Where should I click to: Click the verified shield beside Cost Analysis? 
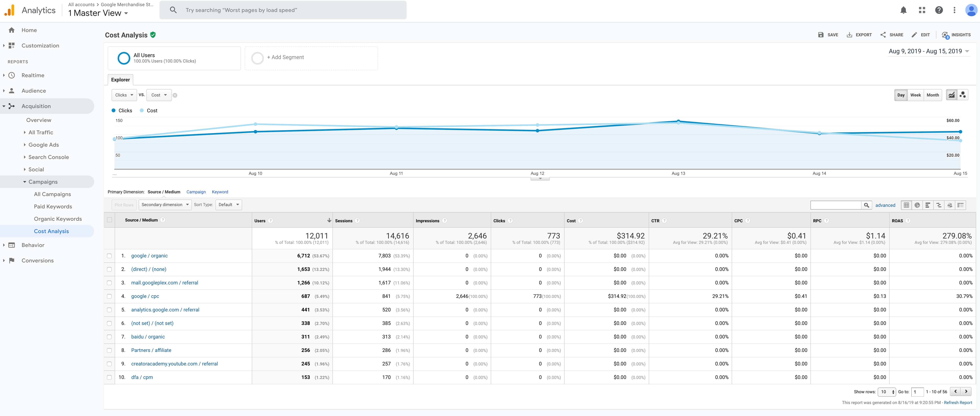153,35
